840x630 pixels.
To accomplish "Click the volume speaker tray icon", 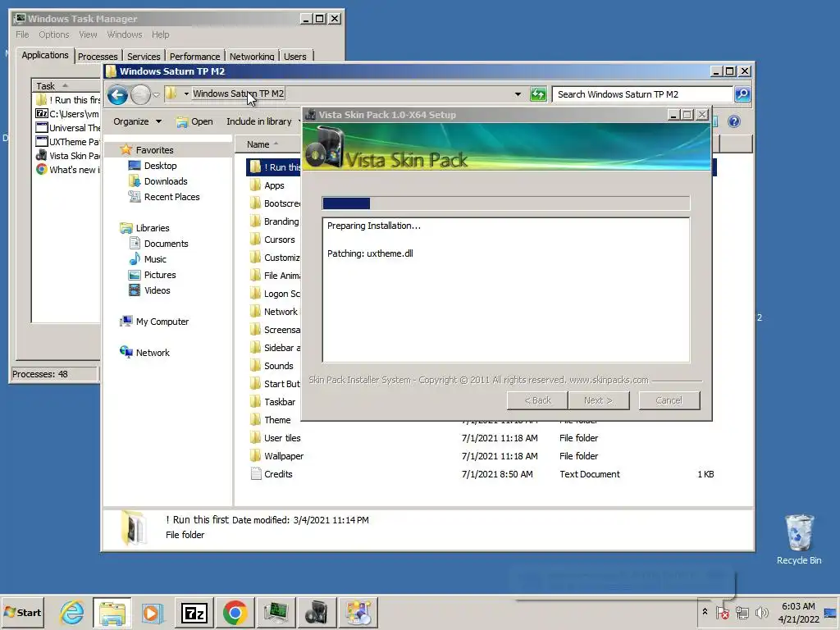I will point(761,612).
